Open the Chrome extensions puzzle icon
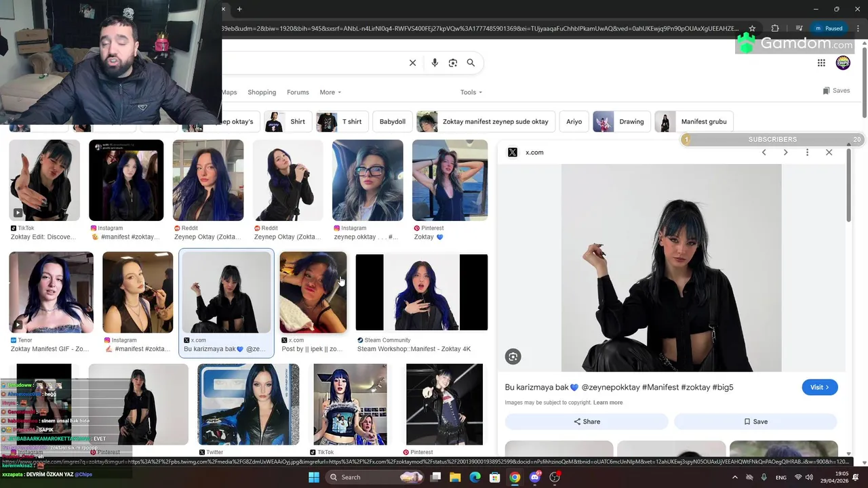This screenshot has width=868, height=488. click(x=775, y=28)
